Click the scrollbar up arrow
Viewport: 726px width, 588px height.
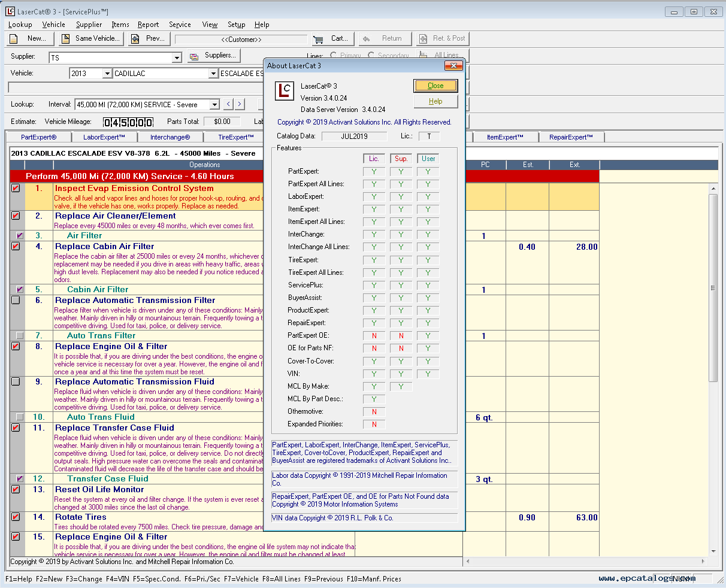713,189
